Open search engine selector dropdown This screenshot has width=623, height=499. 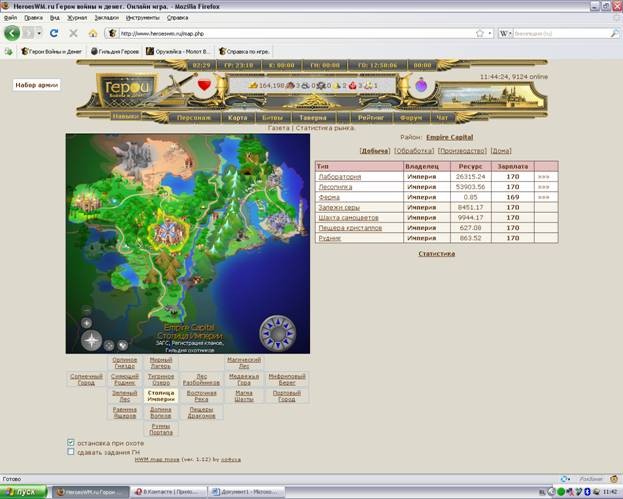[x=505, y=33]
